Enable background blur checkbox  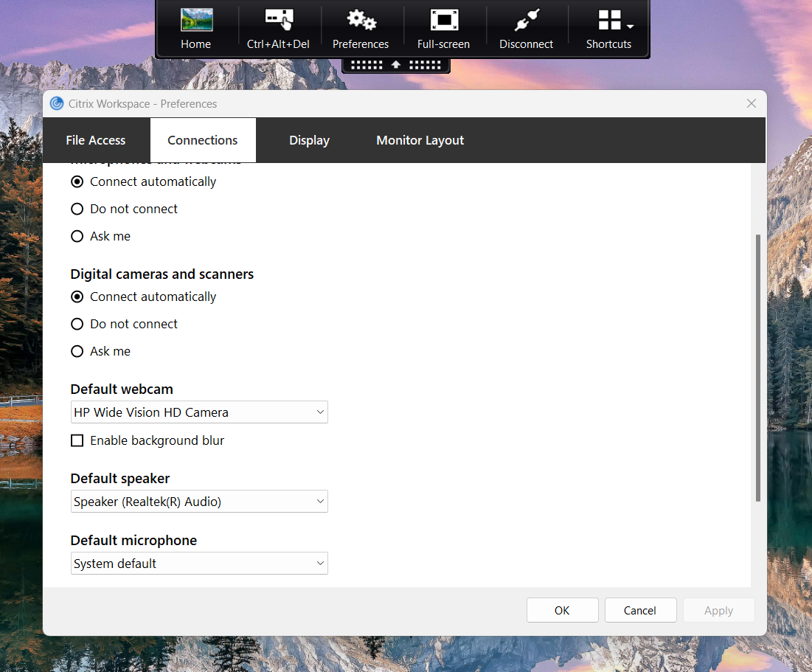(77, 440)
